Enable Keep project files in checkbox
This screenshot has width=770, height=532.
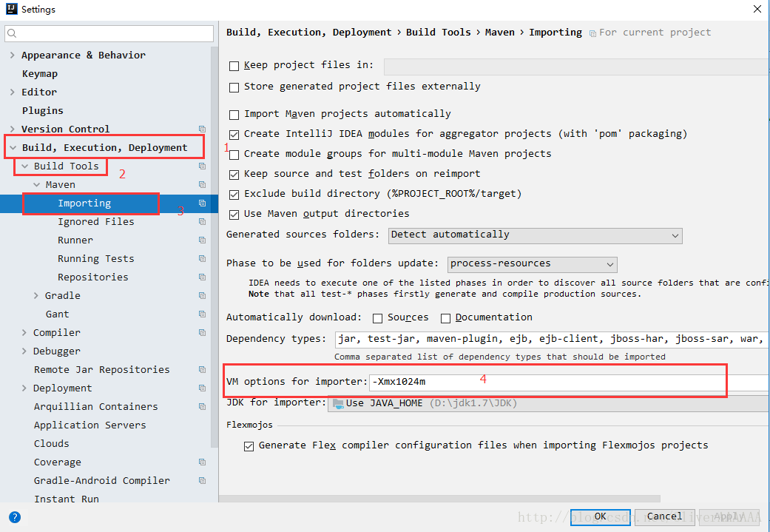[234, 66]
